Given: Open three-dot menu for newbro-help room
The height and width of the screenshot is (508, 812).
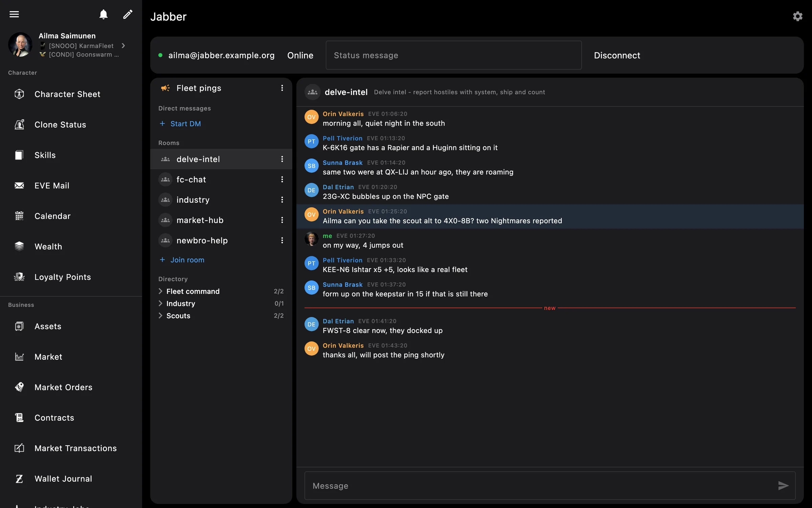Looking at the screenshot, I should point(282,240).
